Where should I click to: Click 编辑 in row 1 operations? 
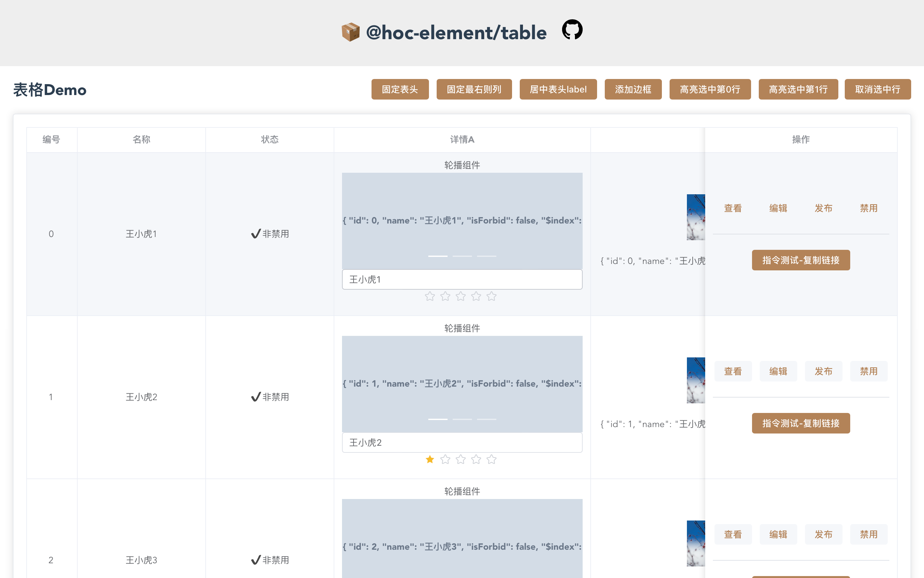coord(778,371)
